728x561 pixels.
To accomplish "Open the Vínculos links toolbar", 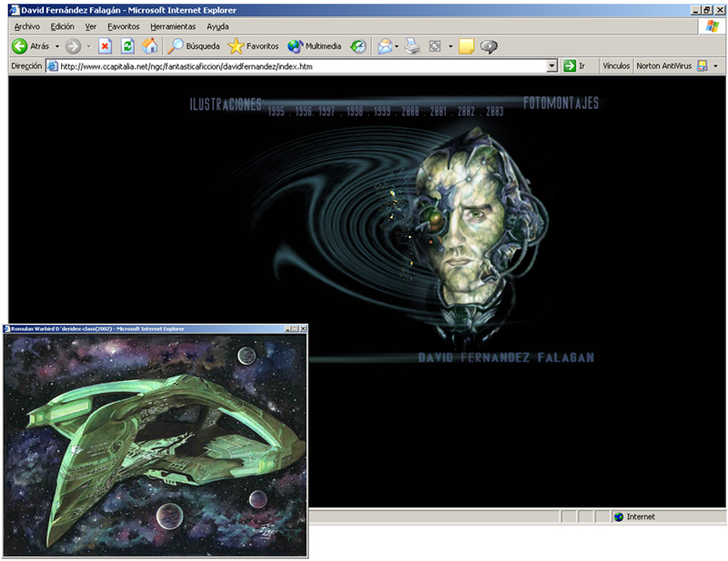I will point(616,65).
